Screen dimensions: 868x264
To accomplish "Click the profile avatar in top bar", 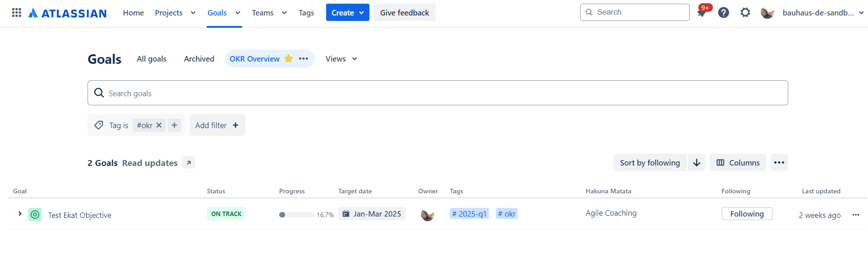I will coord(767,13).
